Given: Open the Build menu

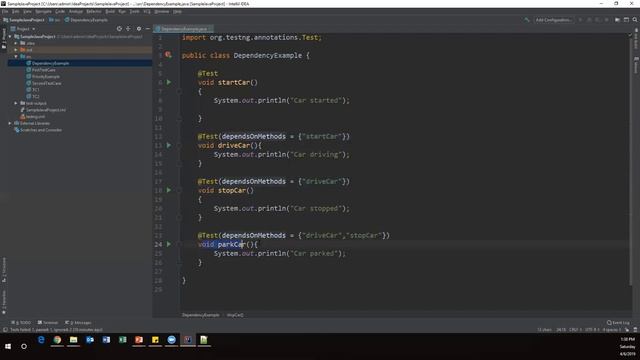Looking at the screenshot, I should (x=110, y=11).
